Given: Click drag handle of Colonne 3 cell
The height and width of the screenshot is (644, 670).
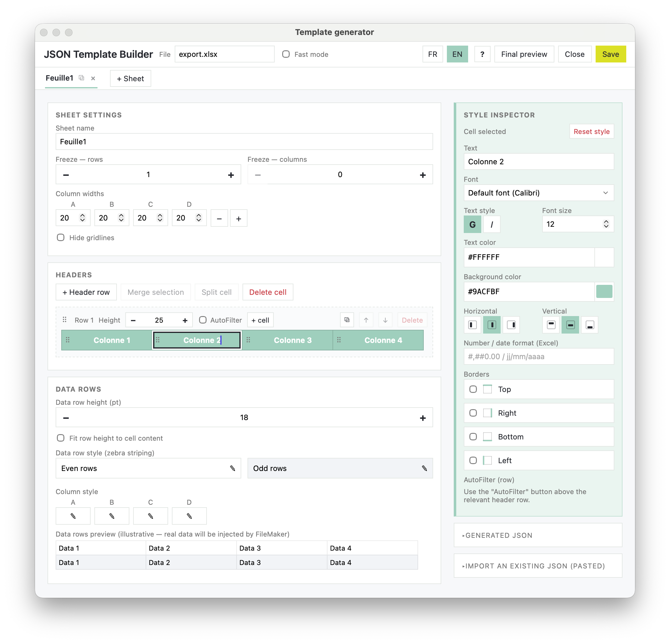Looking at the screenshot, I should pyautogui.click(x=248, y=340).
